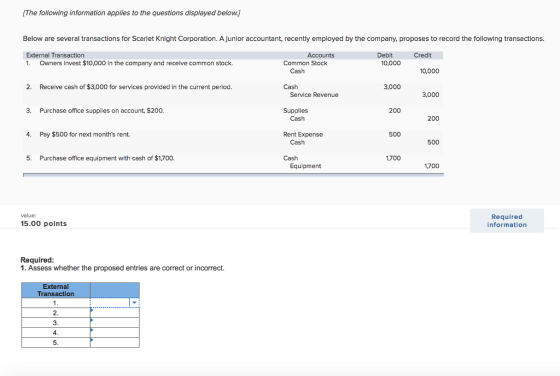The height and width of the screenshot is (376, 560).
Task: Select answer cell for transaction 2
Action: [115, 313]
